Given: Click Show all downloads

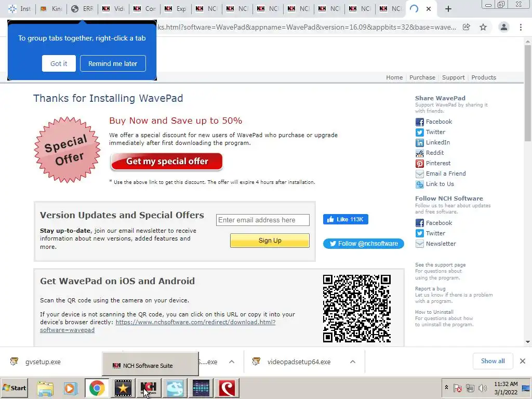Looking at the screenshot, I should pos(493,361).
